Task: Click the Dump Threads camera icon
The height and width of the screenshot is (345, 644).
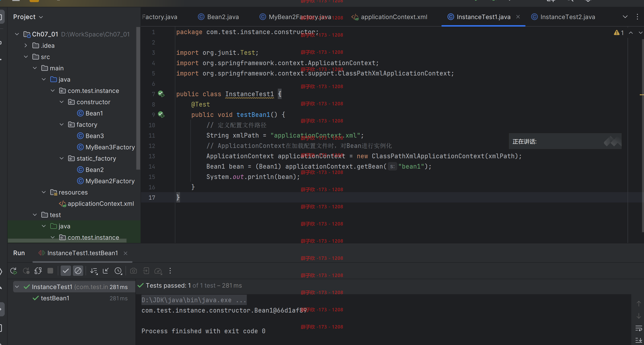Action: tap(134, 271)
